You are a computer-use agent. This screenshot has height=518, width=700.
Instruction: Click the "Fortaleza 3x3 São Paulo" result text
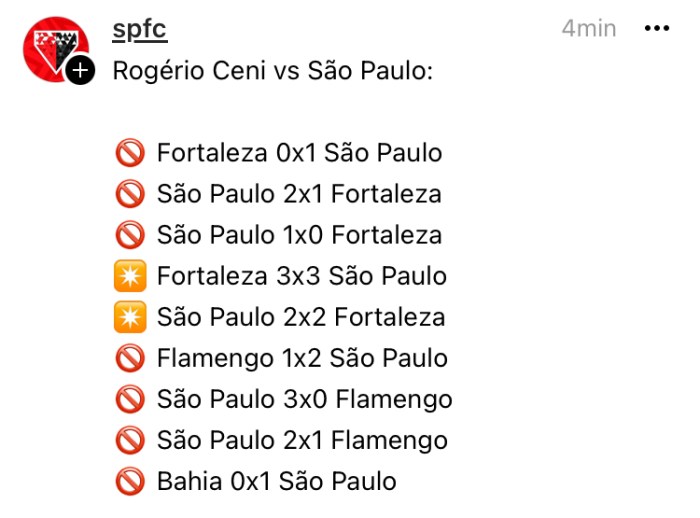302,277
